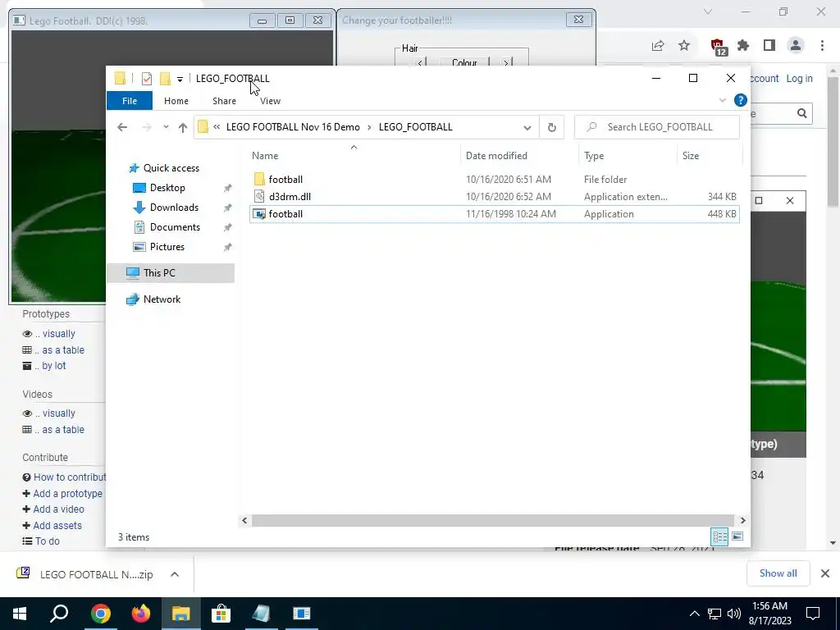The height and width of the screenshot is (630, 840).
Task: Click the Search LEGO_FOOTBALL field
Action: pos(657,127)
